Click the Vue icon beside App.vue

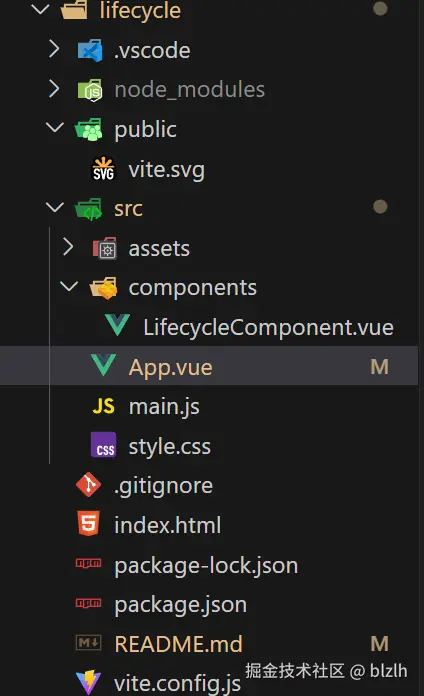pyautogui.click(x=103, y=365)
